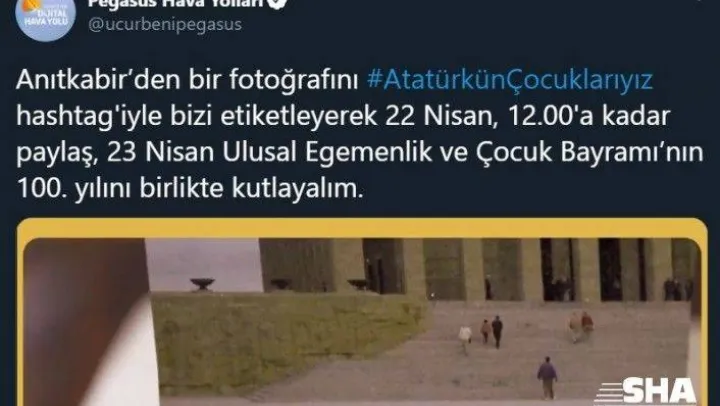Viewport: 720px width, 406px height.
Task: Click the group of three people on plaza
Action: point(481,333)
